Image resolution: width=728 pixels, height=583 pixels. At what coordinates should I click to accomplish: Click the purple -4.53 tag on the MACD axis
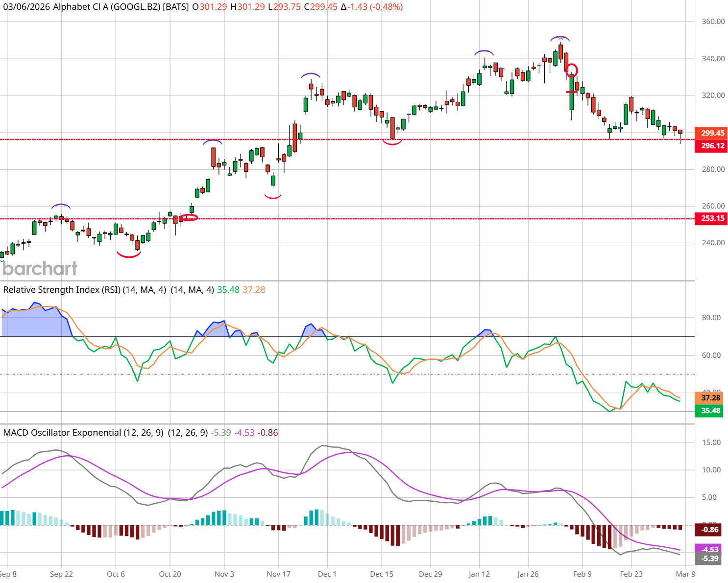point(708,549)
